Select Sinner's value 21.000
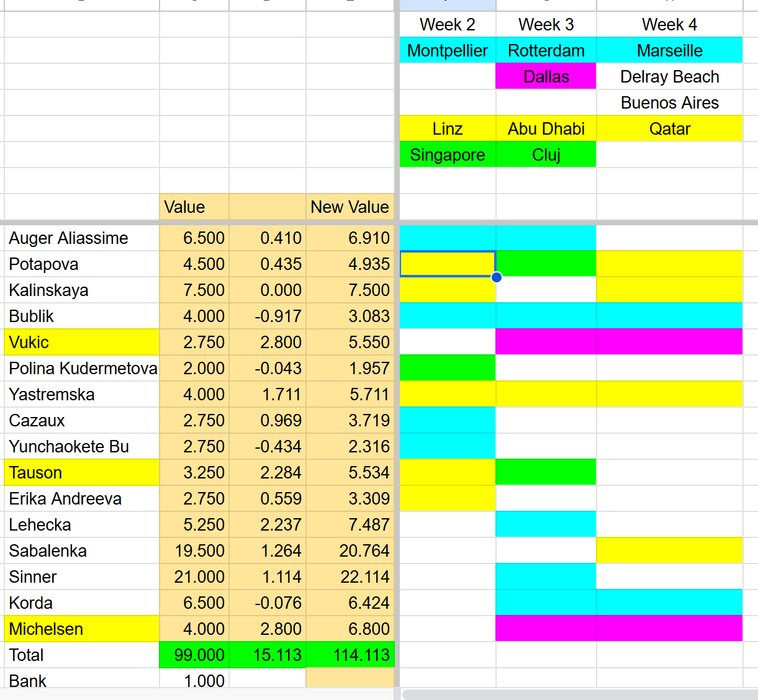The image size is (758, 700). tap(194, 577)
